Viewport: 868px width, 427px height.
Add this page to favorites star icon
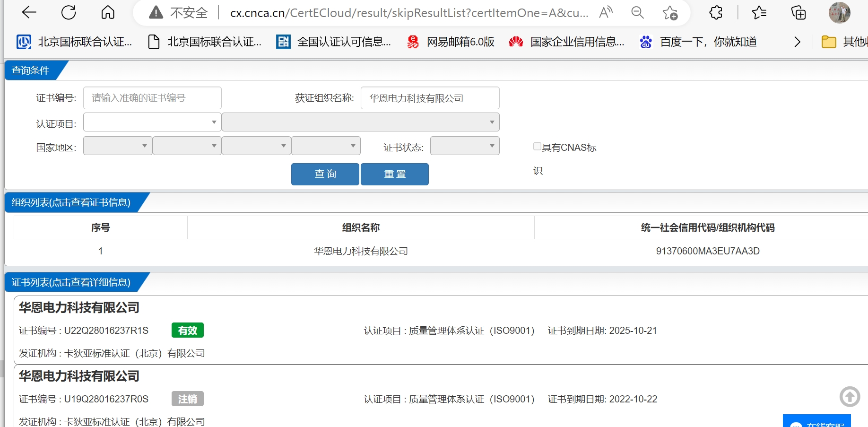tap(670, 13)
